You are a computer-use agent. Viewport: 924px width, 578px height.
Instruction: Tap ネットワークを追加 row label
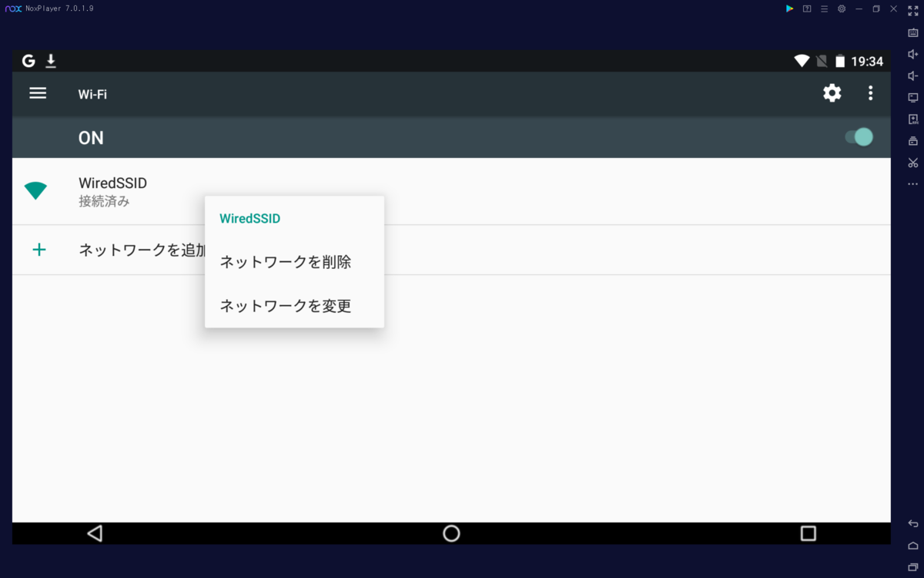pyautogui.click(x=142, y=250)
